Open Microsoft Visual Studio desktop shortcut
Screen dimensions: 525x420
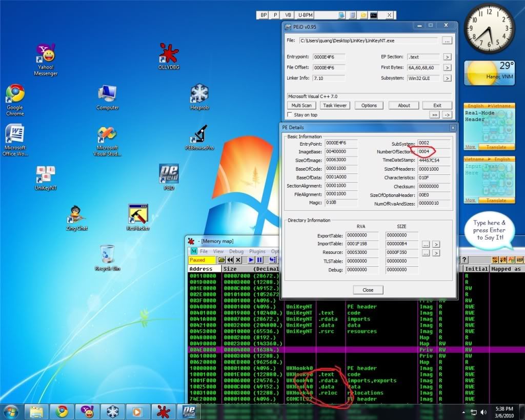[107, 141]
